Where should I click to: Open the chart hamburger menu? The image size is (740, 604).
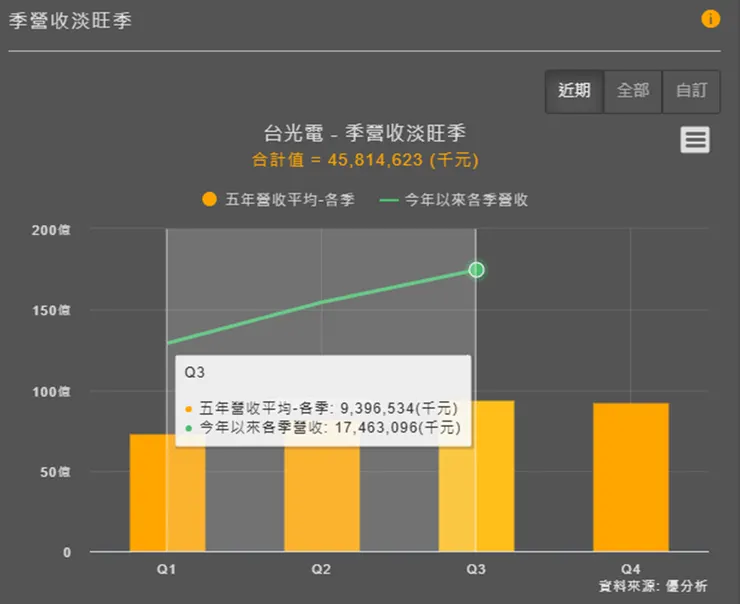(x=695, y=140)
